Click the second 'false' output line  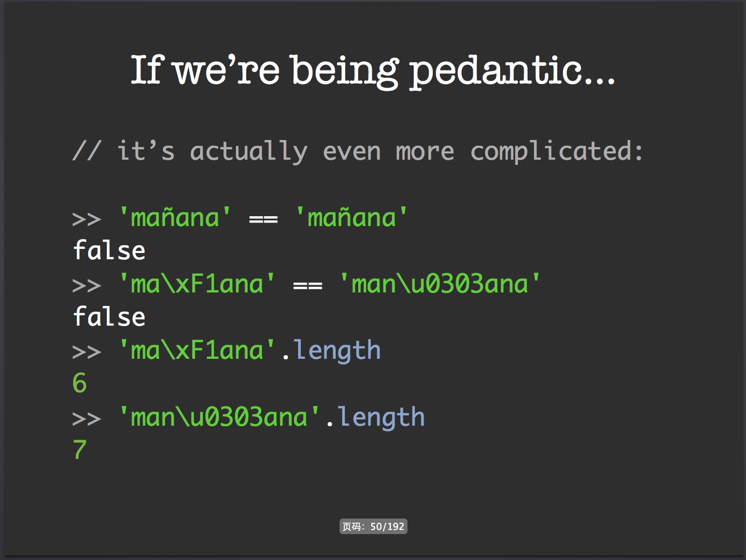(109, 317)
